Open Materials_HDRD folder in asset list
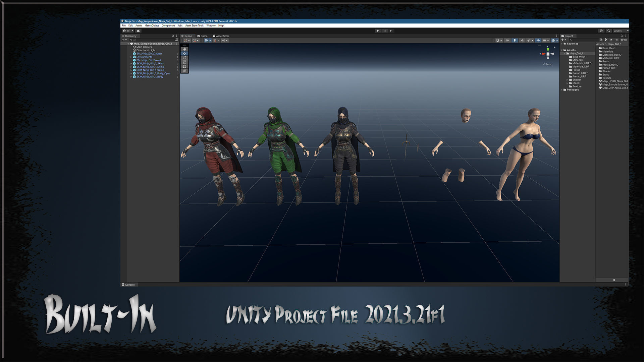 tap(611, 55)
